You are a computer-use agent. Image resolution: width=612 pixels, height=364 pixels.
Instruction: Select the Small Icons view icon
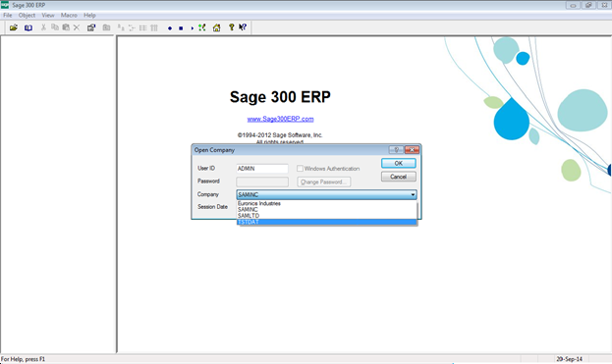point(132,27)
